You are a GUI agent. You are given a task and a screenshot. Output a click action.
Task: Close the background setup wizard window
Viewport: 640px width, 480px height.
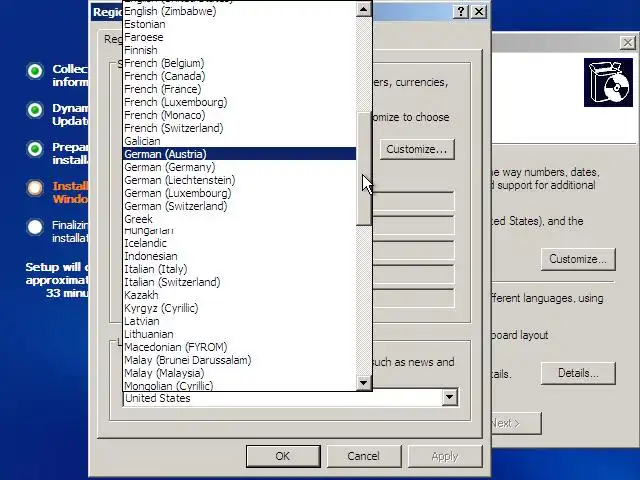click(628, 42)
